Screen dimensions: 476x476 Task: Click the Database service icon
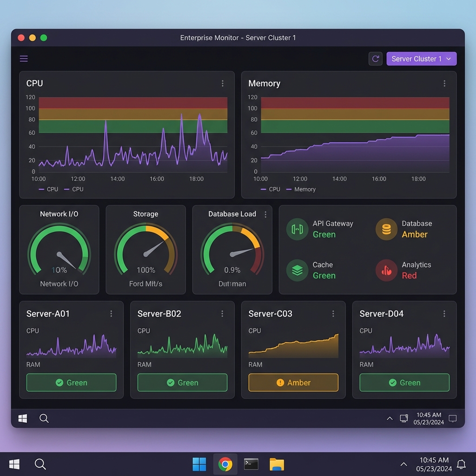386,229
